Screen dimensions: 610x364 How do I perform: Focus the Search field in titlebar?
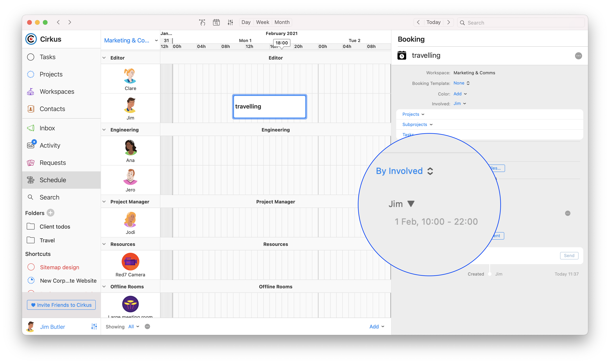pos(521,23)
